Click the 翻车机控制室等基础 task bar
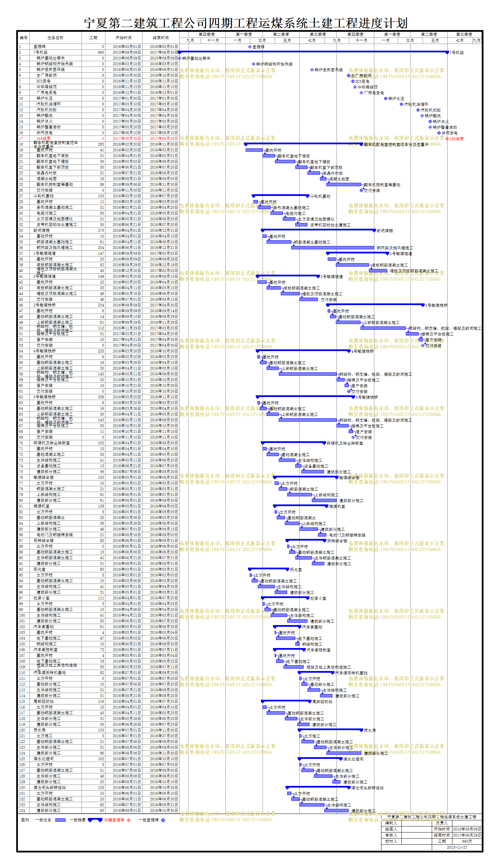The height and width of the screenshot is (868, 499). pyautogui.click(x=343, y=184)
